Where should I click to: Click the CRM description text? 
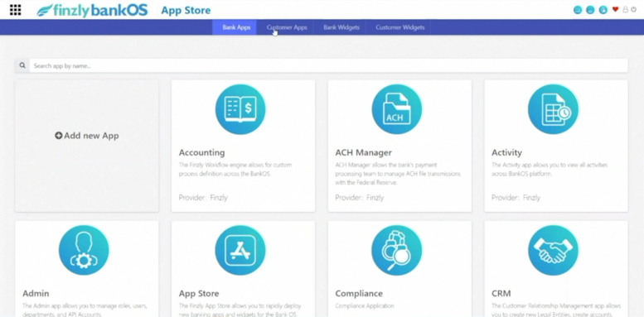556,310
